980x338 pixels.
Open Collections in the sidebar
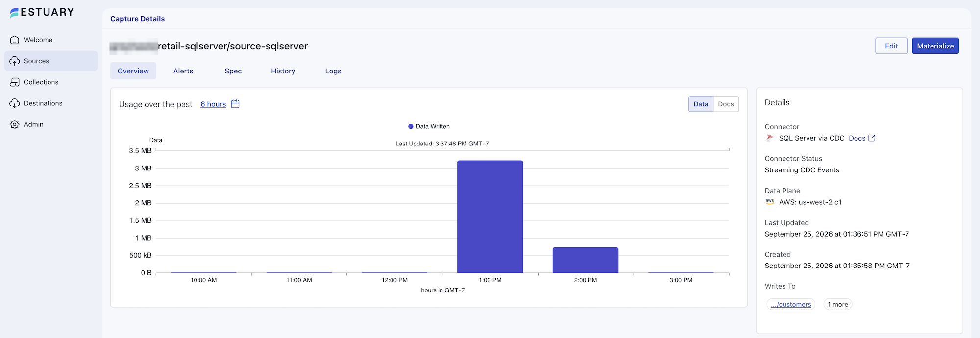pos(51,82)
